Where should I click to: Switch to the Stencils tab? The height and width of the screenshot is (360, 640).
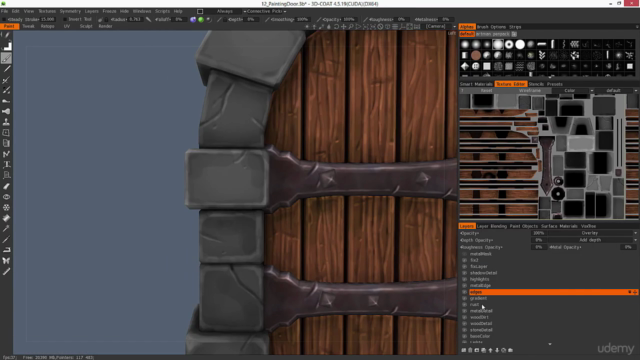click(536, 84)
